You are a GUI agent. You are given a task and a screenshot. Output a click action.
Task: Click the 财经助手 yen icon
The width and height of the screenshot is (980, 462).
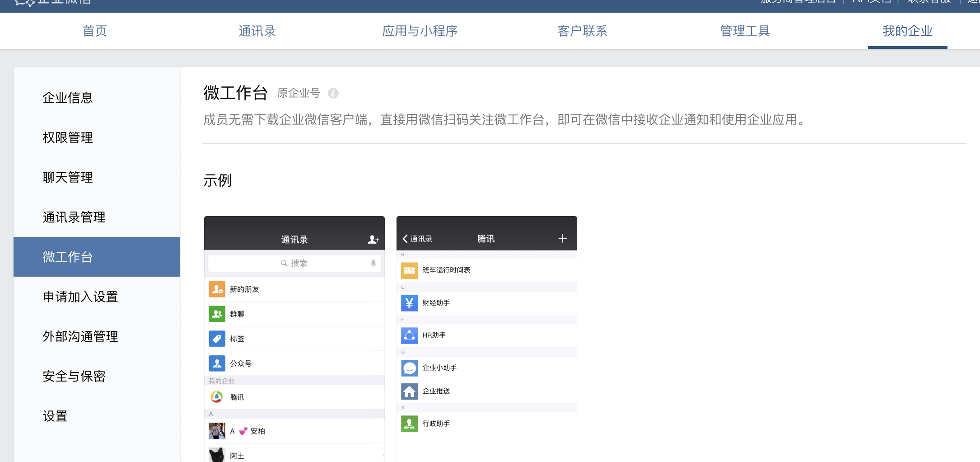(410, 303)
